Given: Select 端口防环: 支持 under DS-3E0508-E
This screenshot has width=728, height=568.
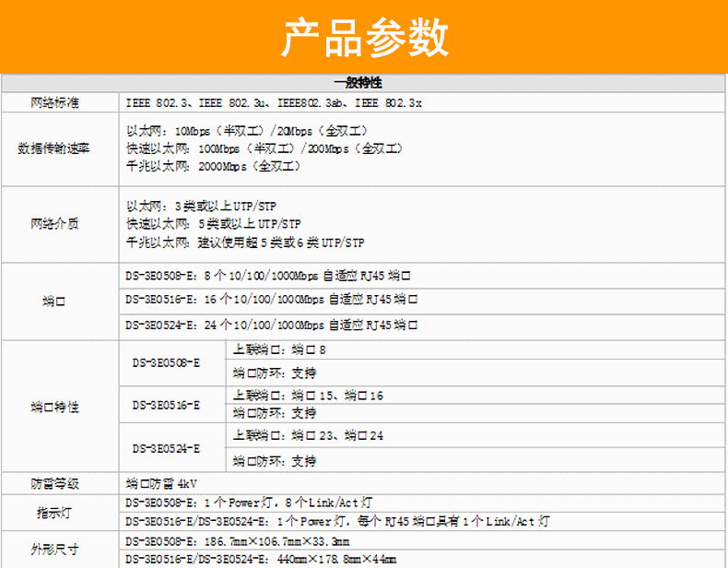Looking at the screenshot, I should point(275,373).
